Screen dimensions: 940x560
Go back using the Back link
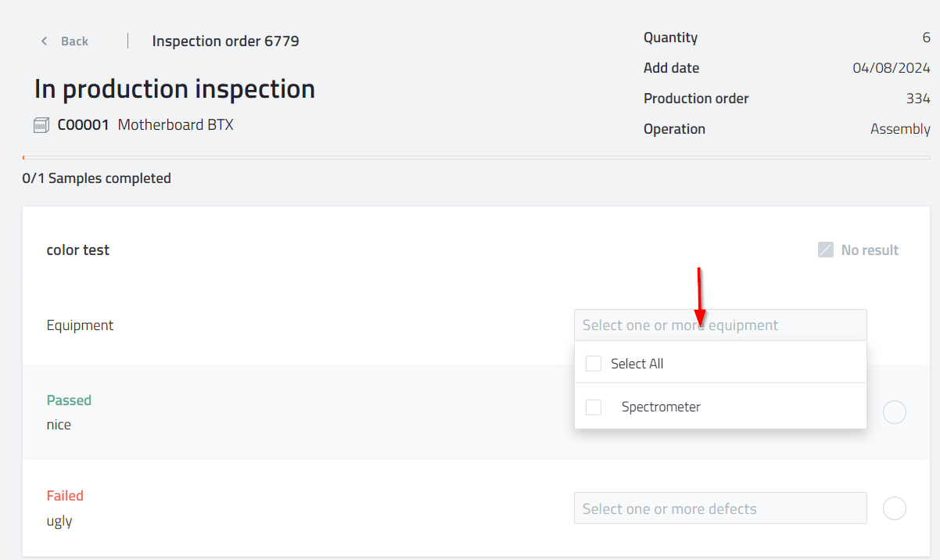pyautogui.click(x=74, y=41)
